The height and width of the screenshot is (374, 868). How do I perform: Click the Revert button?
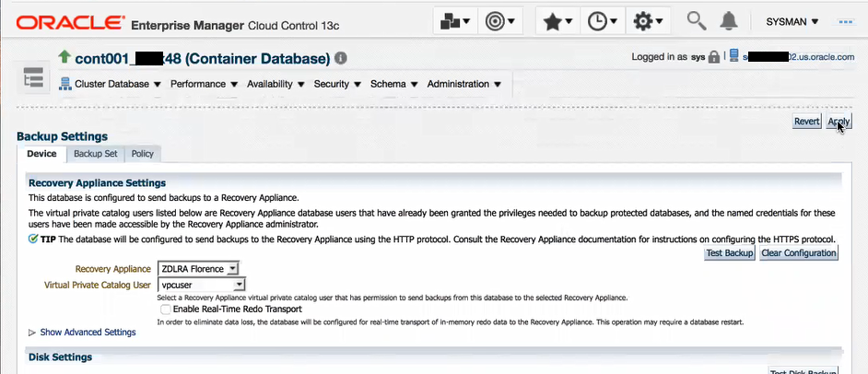point(807,122)
